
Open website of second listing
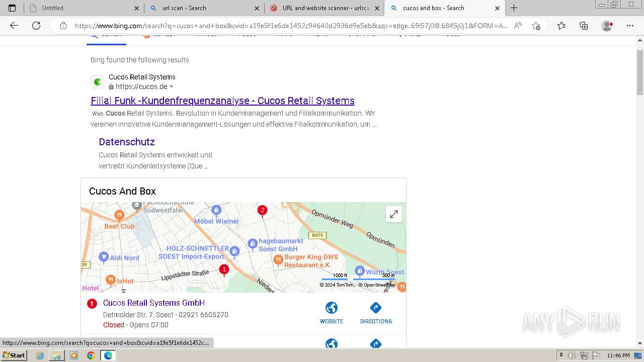tap(332, 343)
